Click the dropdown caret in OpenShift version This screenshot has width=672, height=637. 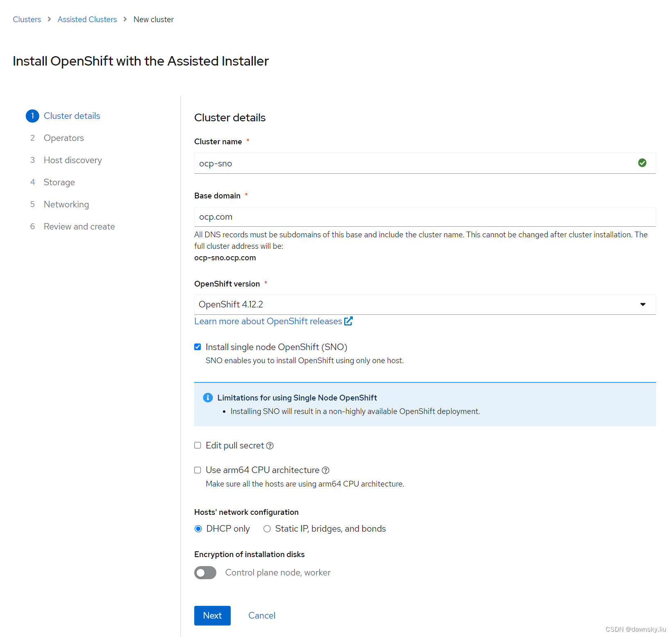click(642, 305)
